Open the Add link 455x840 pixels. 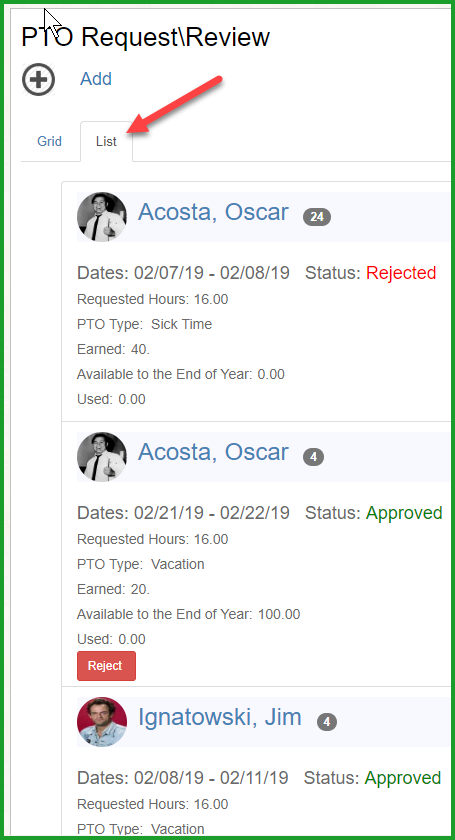coord(96,79)
